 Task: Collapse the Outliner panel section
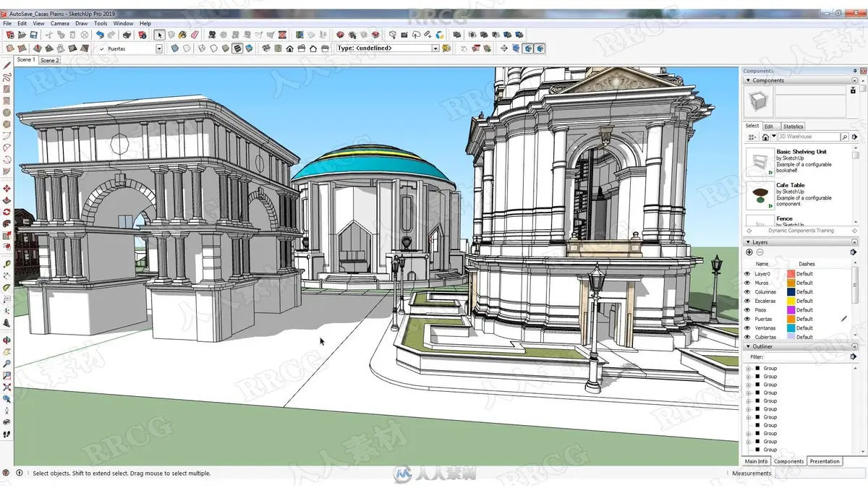tap(748, 346)
